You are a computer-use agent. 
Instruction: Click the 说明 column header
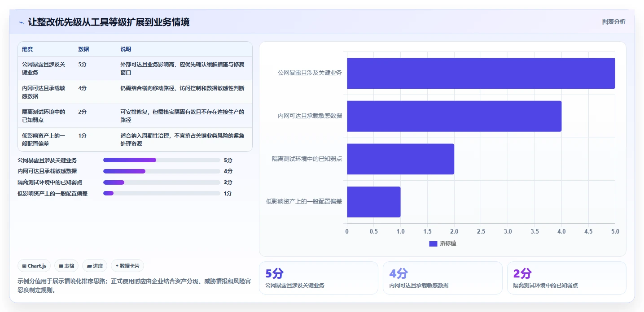[x=126, y=49]
